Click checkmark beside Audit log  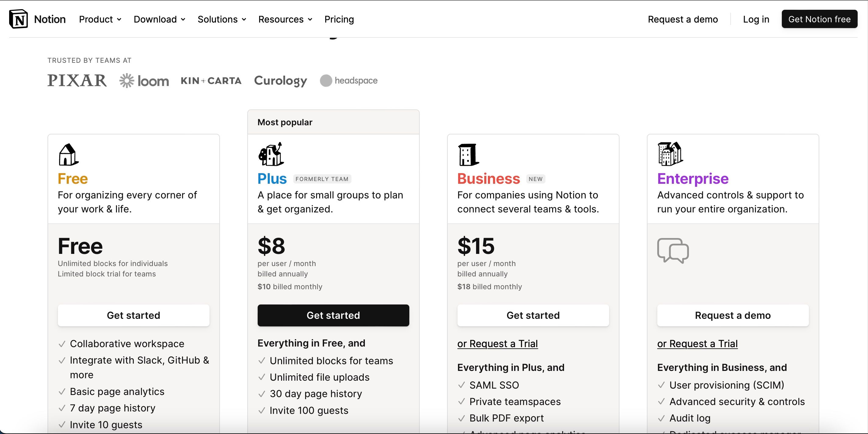click(662, 418)
